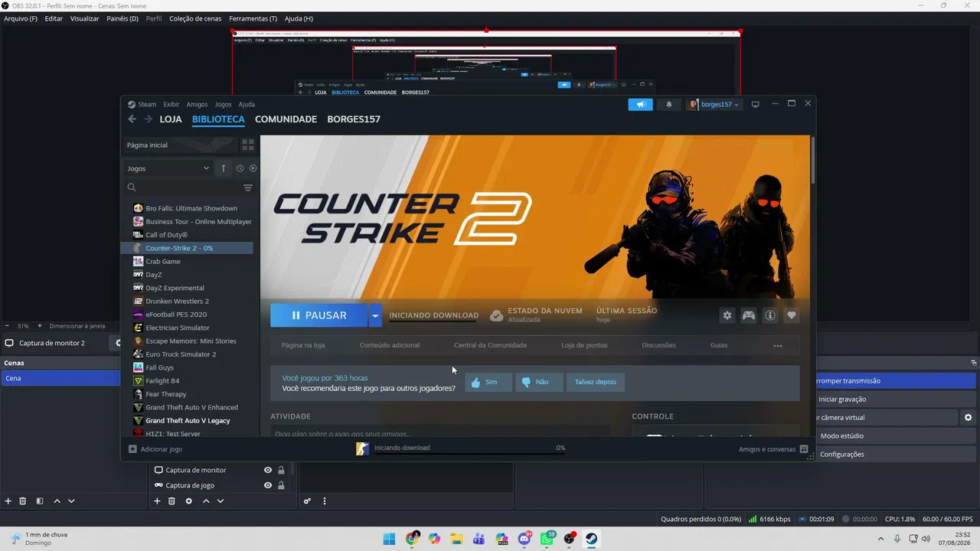Screen dimensions: 980x551
Task: Click download progress bar in Steam footer
Action: (469, 453)
